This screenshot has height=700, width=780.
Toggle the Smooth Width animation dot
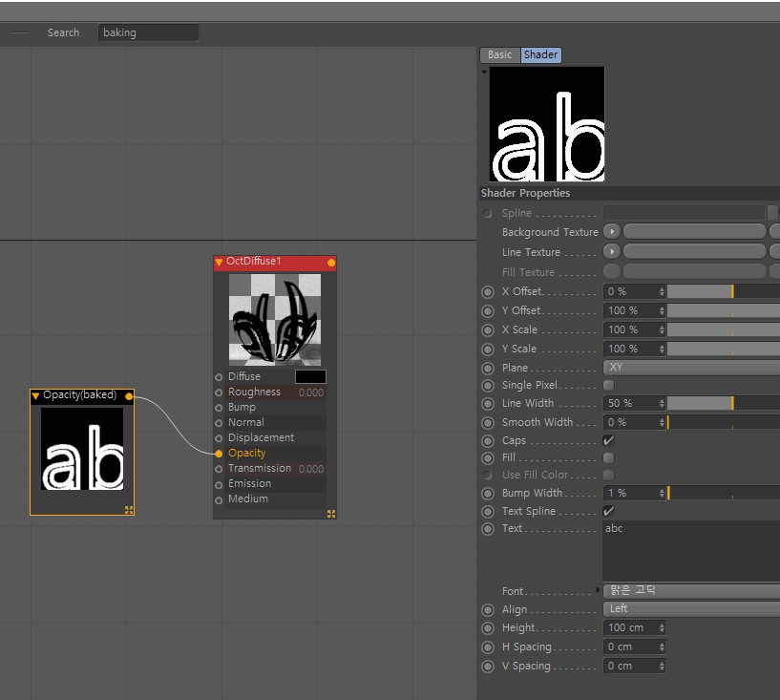click(x=488, y=423)
